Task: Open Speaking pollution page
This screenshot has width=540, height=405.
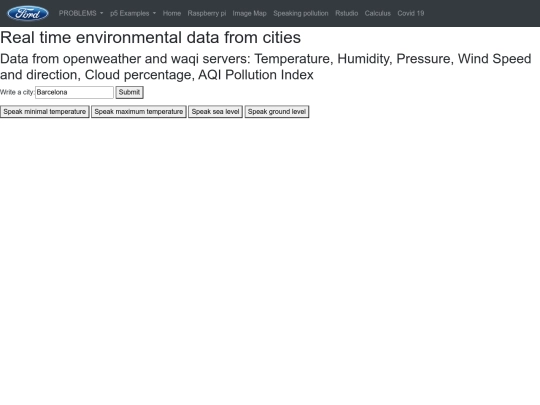Action: (x=301, y=13)
